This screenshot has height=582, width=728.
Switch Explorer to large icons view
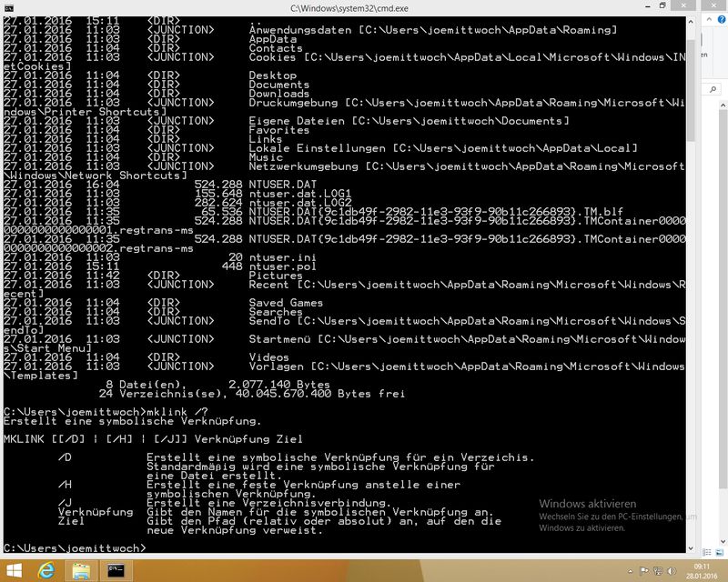719,552
